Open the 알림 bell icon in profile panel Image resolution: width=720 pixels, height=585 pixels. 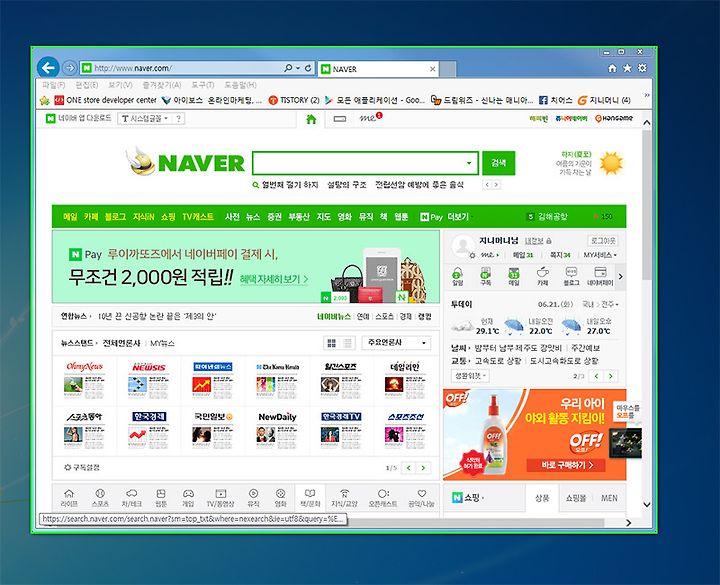tap(457, 276)
